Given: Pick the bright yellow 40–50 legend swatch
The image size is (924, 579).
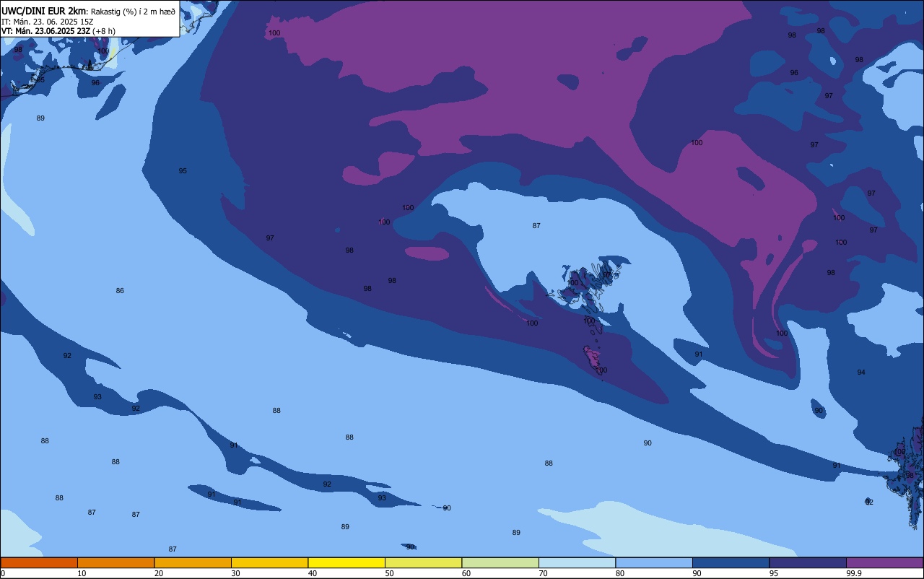Looking at the screenshot, I should click(346, 562).
